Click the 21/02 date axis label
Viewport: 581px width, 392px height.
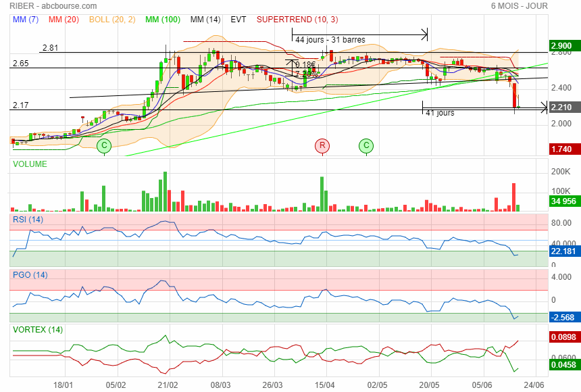point(168,385)
